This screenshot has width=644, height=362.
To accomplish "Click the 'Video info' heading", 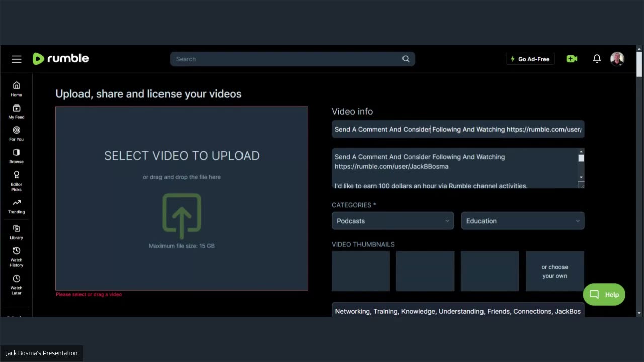I will click(352, 111).
